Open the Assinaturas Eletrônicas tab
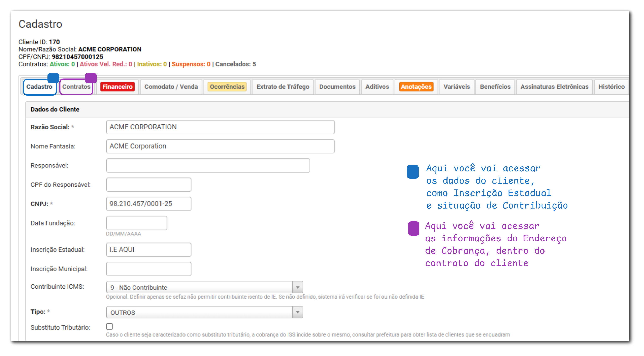Viewport: 644px width, 356px height. coord(554,87)
